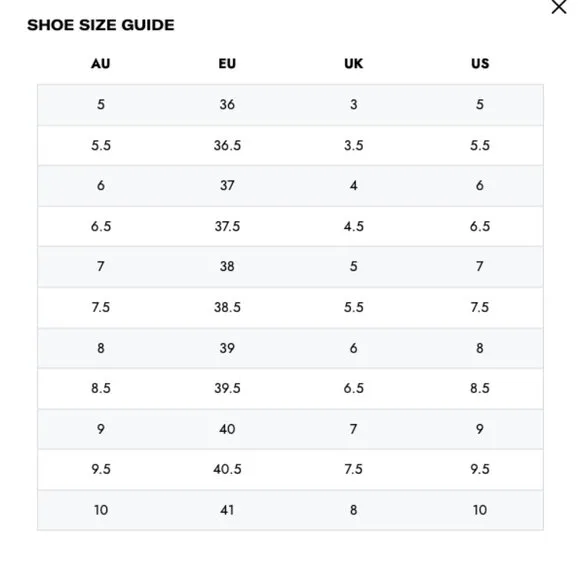The height and width of the screenshot is (580, 580).
Task: Select UK size 4.5 cell
Action: [x=354, y=226]
